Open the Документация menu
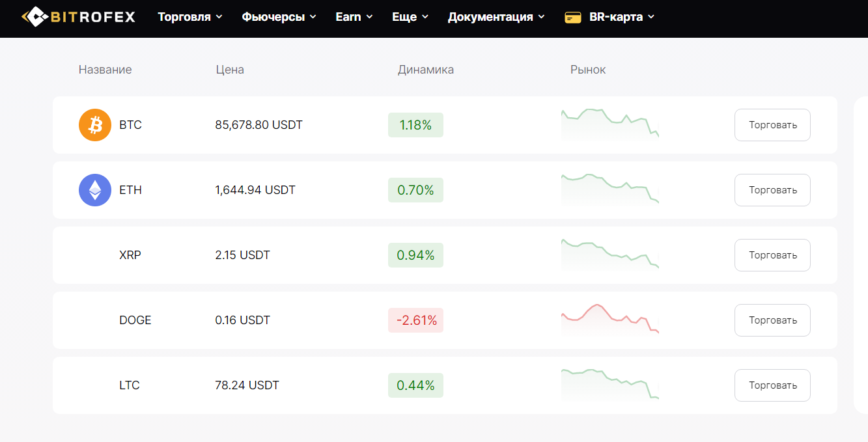This screenshot has height=442, width=868. (496, 18)
